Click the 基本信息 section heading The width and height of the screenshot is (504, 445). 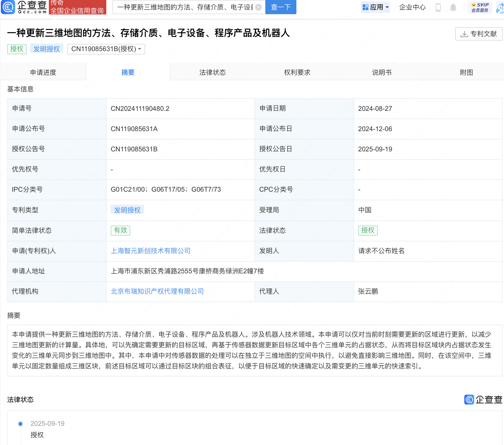pos(20,89)
